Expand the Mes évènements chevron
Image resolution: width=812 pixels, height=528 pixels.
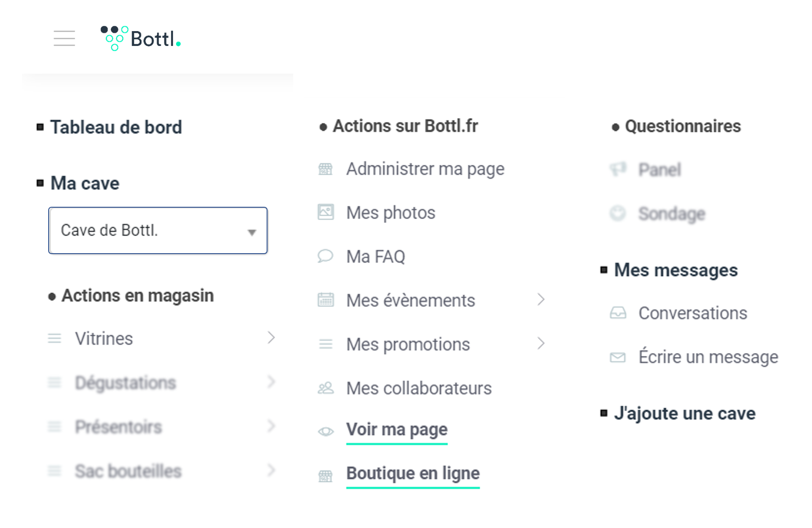coord(541,299)
